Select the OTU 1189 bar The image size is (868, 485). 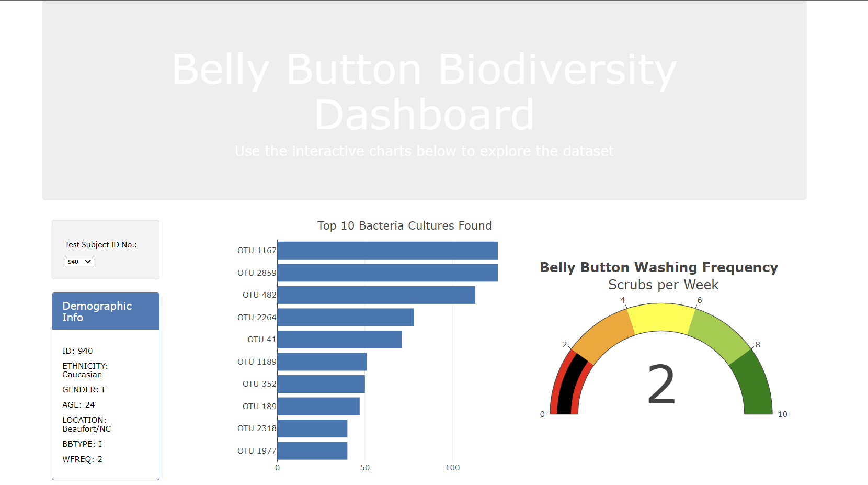pyautogui.click(x=322, y=361)
